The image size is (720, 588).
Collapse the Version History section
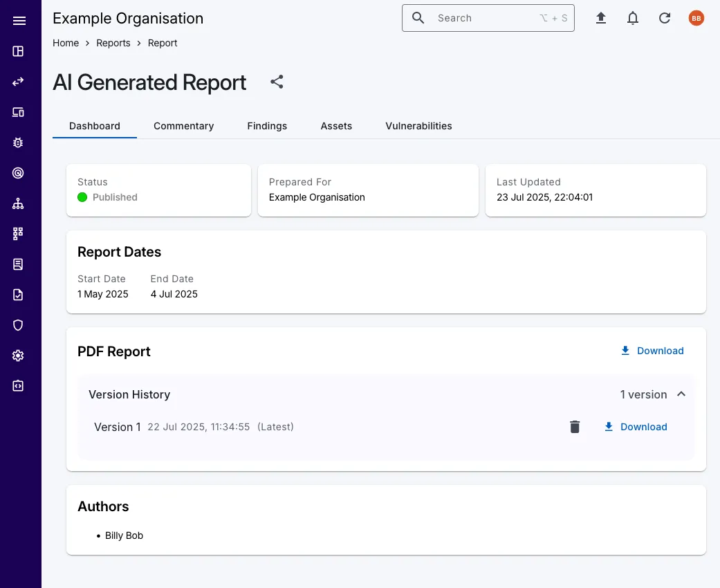click(681, 394)
